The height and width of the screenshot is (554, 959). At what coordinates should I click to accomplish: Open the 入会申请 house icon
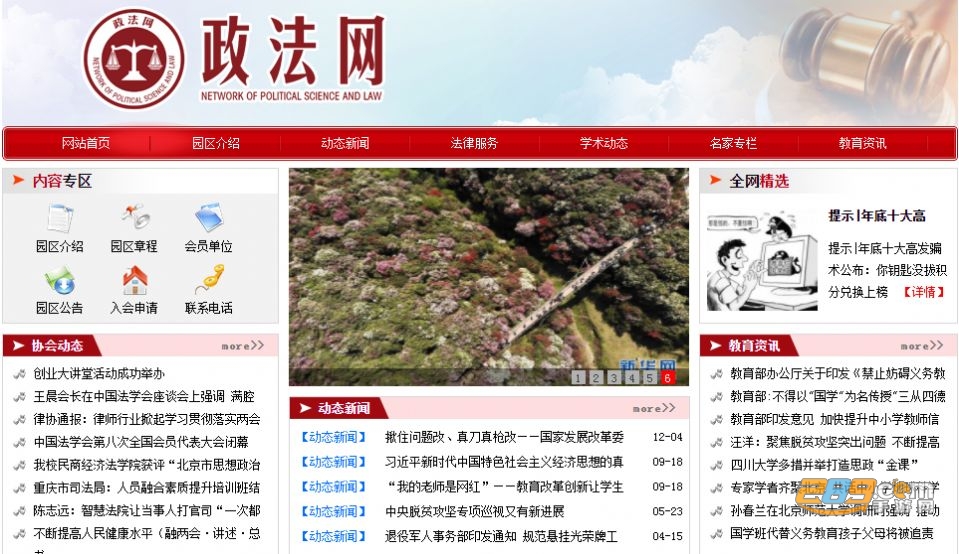click(x=134, y=279)
